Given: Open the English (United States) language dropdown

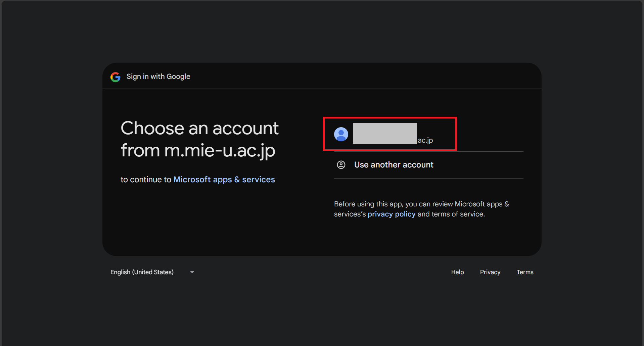Looking at the screenshot, I should pyautogui.click(x=152, y=272).
